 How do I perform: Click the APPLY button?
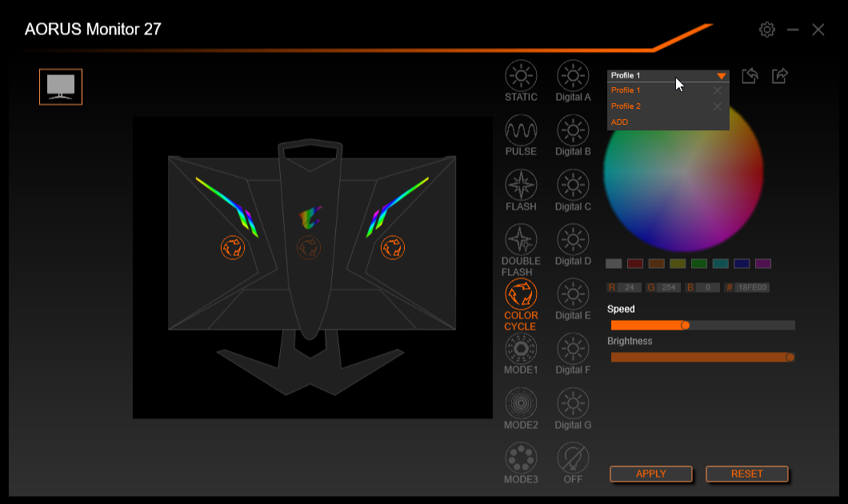pyautogui.click(x=651, y=474)
